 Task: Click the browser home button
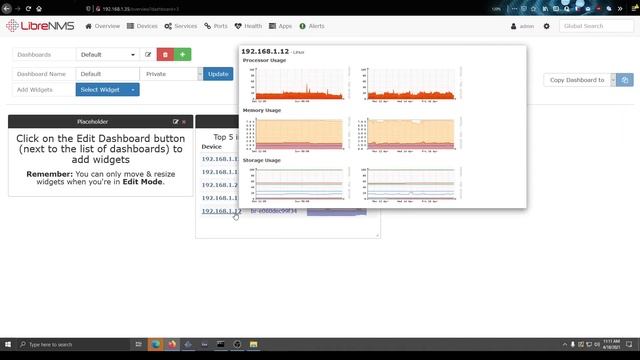point(39,8)
